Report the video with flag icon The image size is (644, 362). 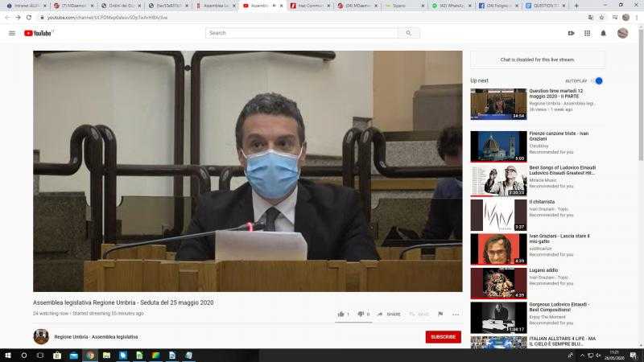440,314
